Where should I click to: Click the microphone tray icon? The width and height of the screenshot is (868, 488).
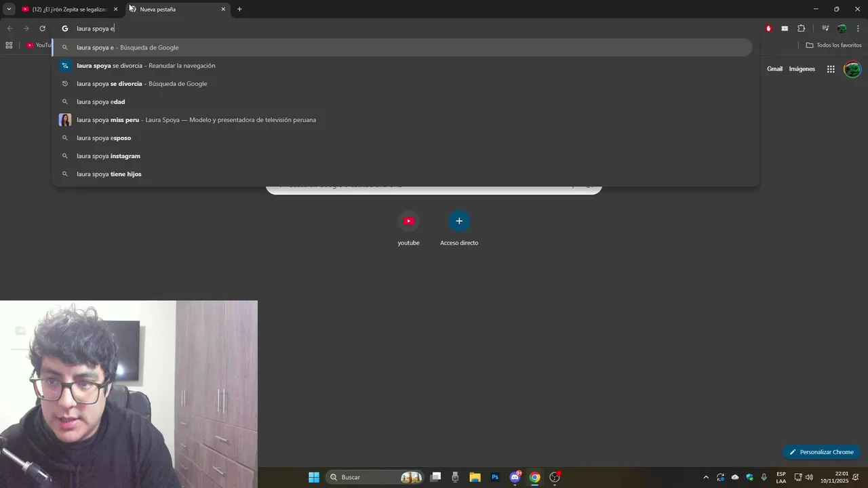coord(764,477)
